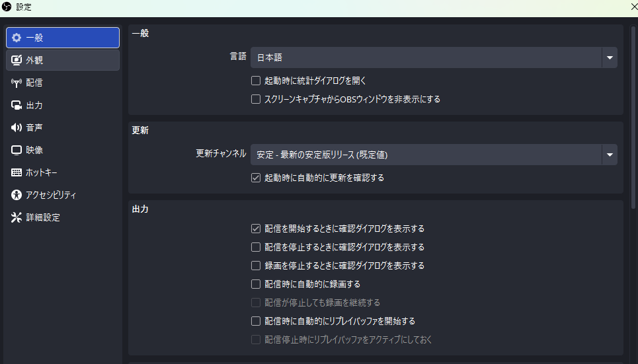Click the OBS logo in the title bar
Image resolution: width=638 pixels, height=364 pixels.
click(x=7, y=7)
